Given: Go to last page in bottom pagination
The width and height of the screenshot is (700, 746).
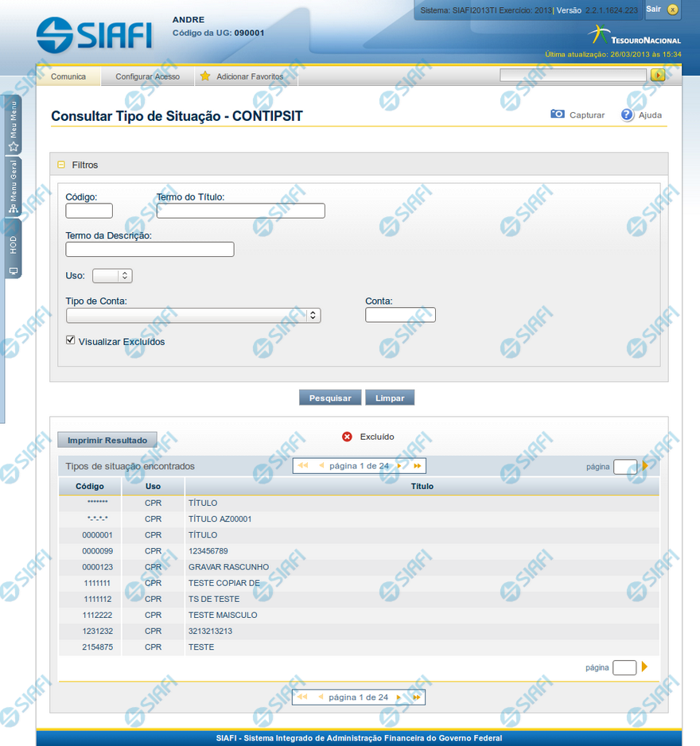Looking at the screenshot, I should 416,697.
